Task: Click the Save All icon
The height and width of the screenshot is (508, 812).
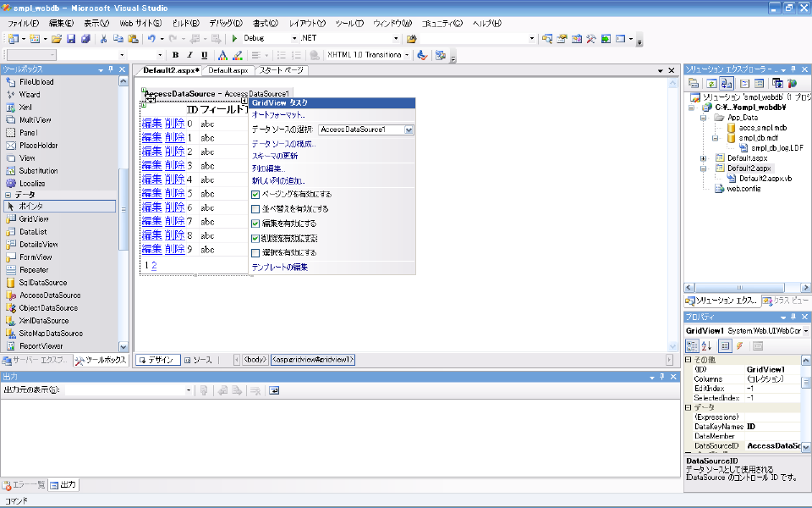Action: pos(86,39)
